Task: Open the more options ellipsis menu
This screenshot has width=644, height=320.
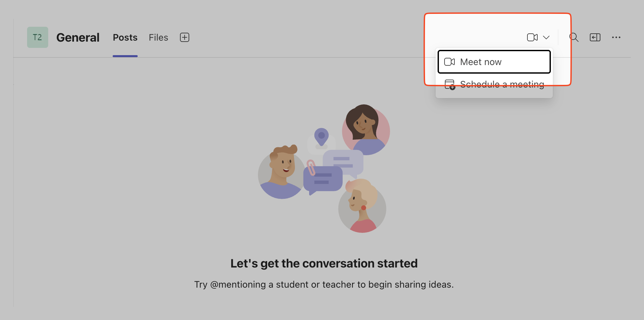Action: (x=616, y=37)
